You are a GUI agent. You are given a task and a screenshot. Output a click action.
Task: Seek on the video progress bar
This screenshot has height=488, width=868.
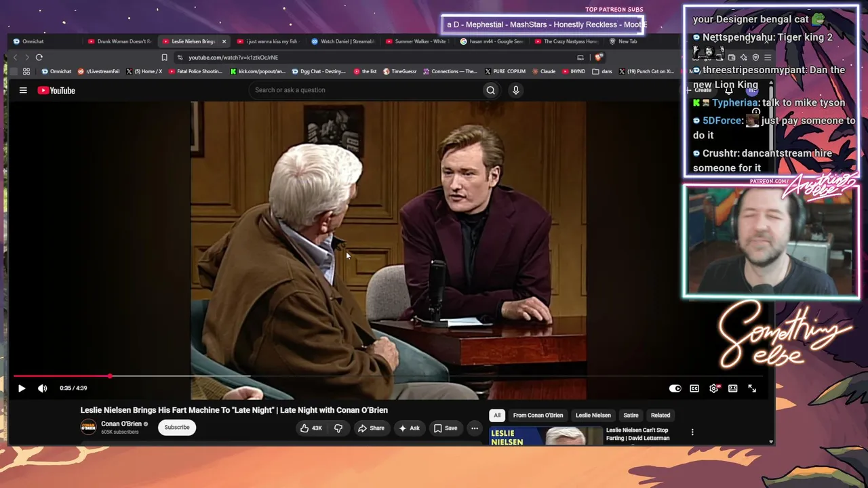coord(388,375)
